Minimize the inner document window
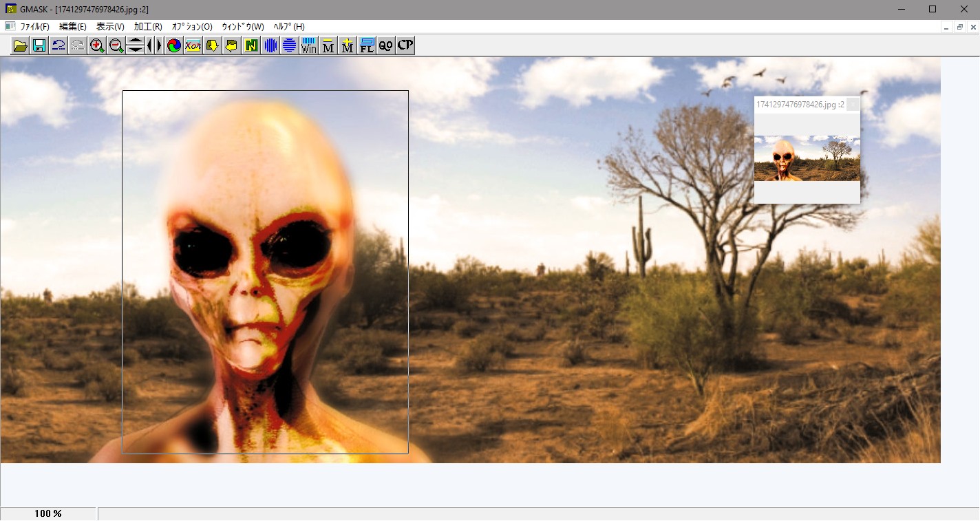 point(946,27)
